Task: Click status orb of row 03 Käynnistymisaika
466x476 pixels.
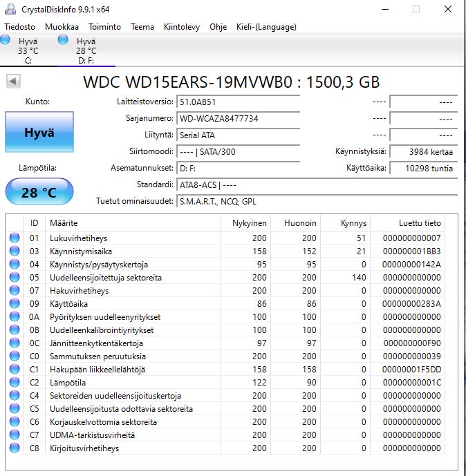Action: pyautogui.click(x=15, y=251)
